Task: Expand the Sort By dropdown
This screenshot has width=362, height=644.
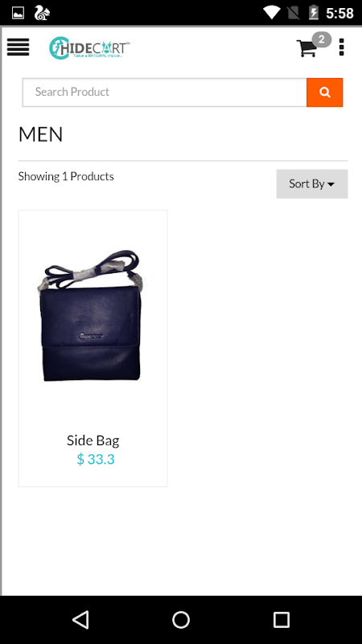Action: [312, 184]
